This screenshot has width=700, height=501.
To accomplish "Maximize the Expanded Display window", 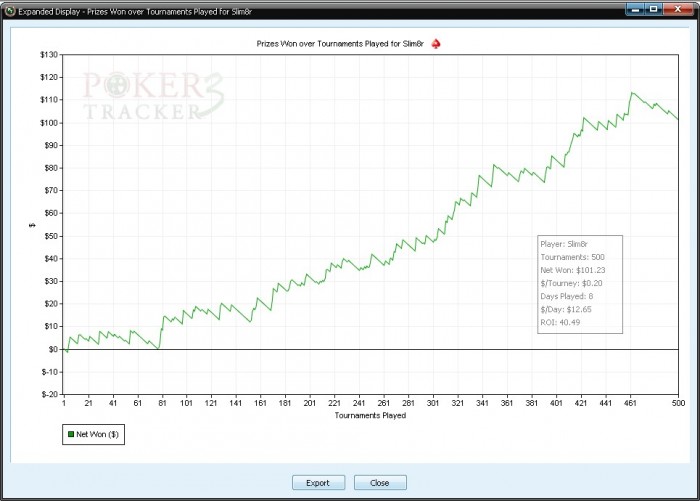I will (653, 9).
